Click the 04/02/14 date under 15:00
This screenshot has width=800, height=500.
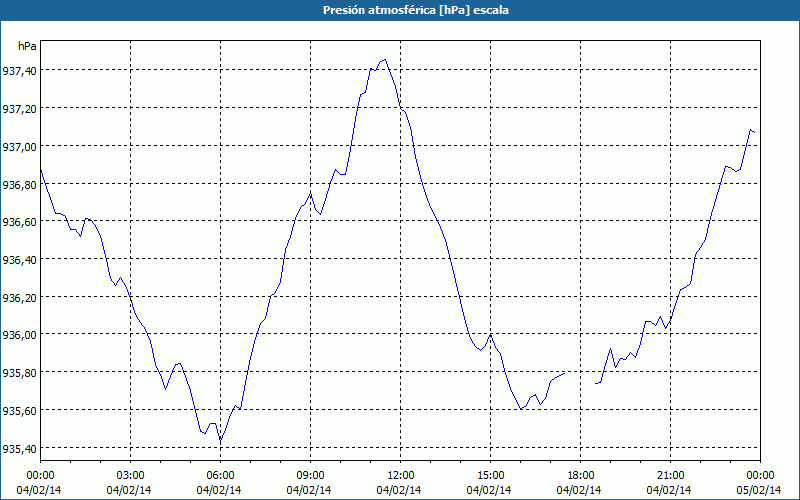click(x=489, y=490)
